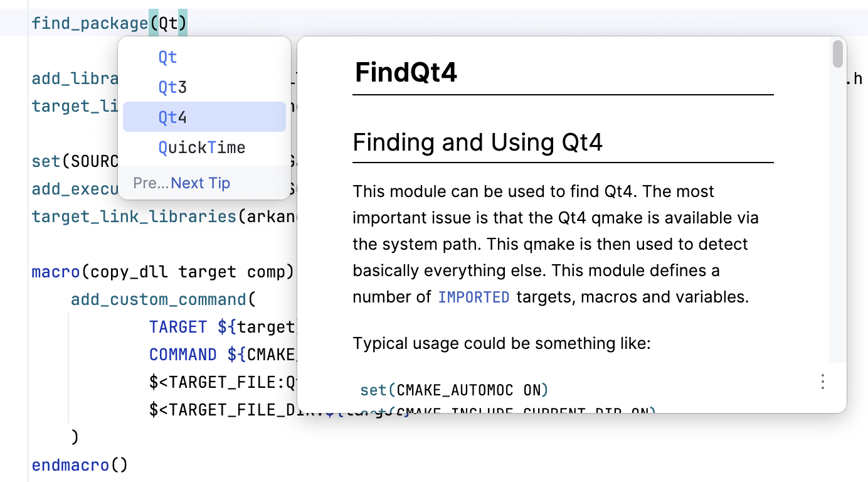Click the IMPORTED code reference in documentation
Image resolution: width=868 pixels, height=482 pixels.
tap(474, 297)
